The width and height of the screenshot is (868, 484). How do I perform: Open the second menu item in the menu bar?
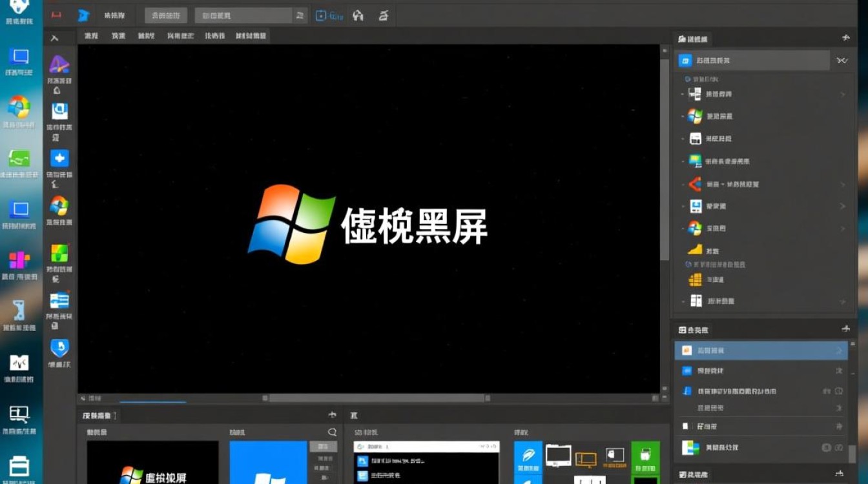coord(117,35)
